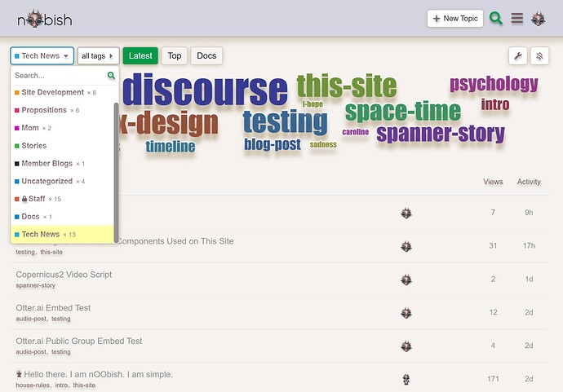Click the testing tag in cloud
This screenshot has height=392, width=563.
pos(285,121)
